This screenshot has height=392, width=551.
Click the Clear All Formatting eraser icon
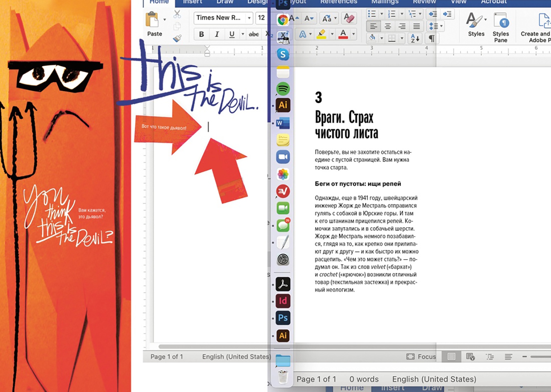349,18
